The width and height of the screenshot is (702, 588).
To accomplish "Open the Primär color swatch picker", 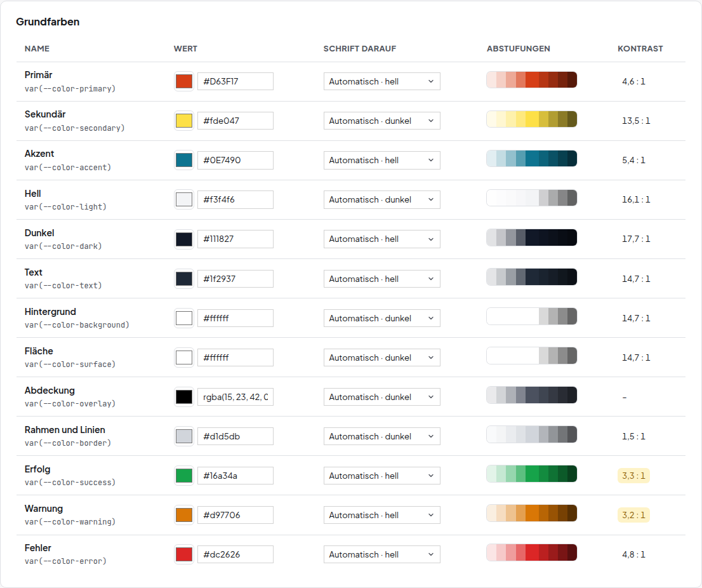I will [x=184, y=81].
